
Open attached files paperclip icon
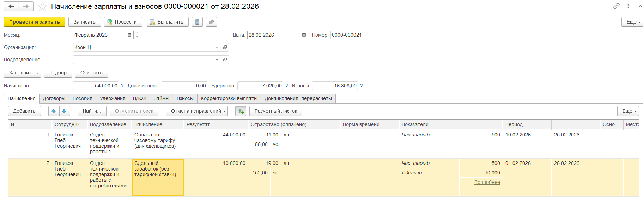[211, 22]
